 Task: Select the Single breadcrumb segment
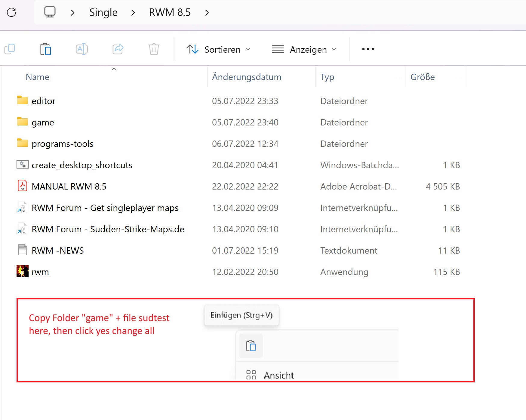pos(103,12)
